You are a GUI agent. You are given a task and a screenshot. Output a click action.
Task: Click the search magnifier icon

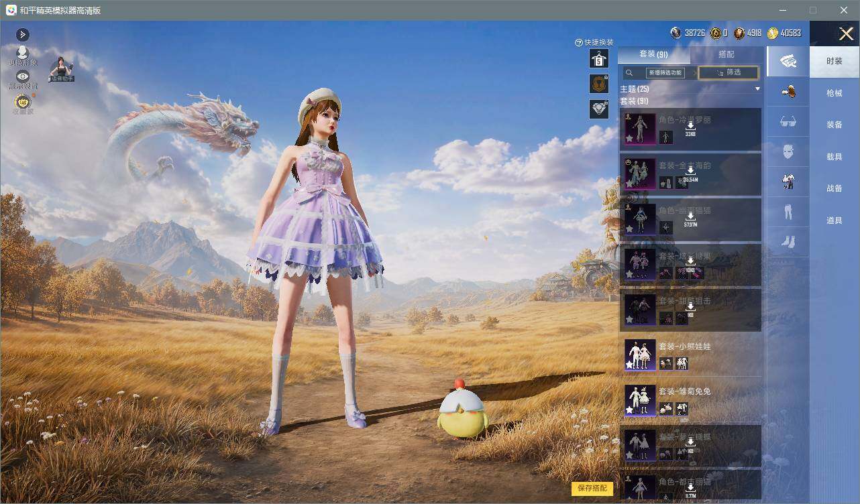click(x=629, y=73)
